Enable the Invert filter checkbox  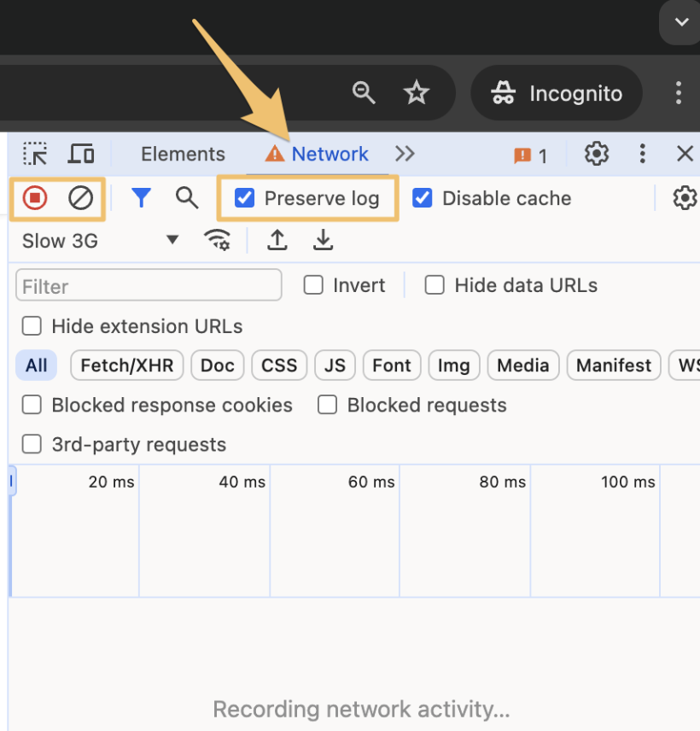pyautogui.click(x=313, y=285)
